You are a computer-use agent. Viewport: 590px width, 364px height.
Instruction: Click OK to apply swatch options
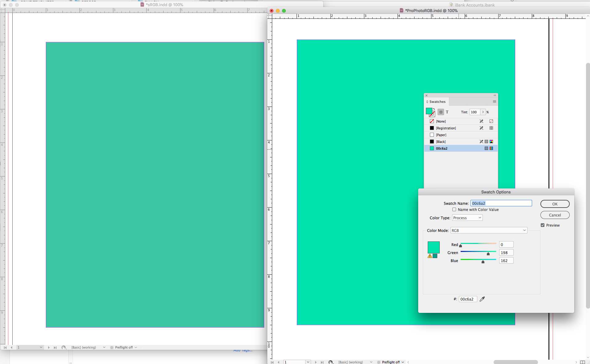(x=555, y=204)
